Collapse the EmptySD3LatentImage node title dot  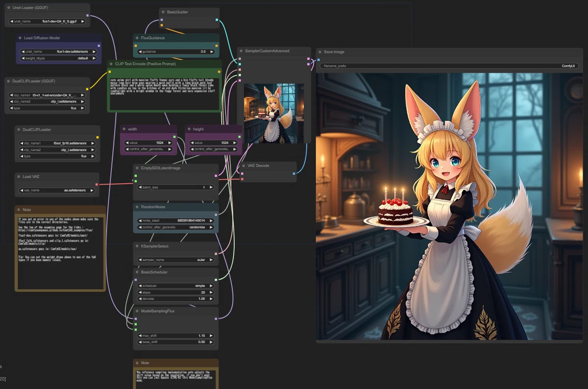tap(137, 168)
